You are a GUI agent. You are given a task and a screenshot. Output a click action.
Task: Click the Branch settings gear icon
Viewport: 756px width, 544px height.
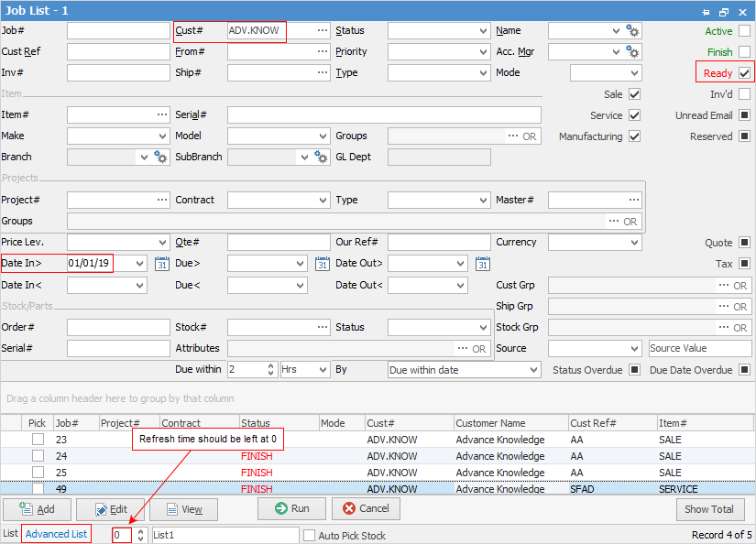click(161, 157)
